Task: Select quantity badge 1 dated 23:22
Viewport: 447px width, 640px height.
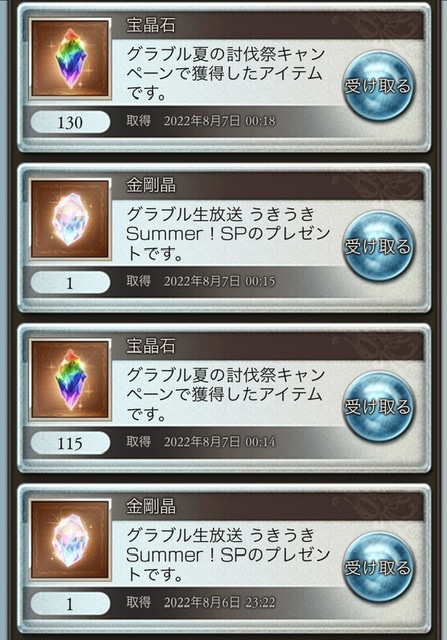Action: click(70, 604)
